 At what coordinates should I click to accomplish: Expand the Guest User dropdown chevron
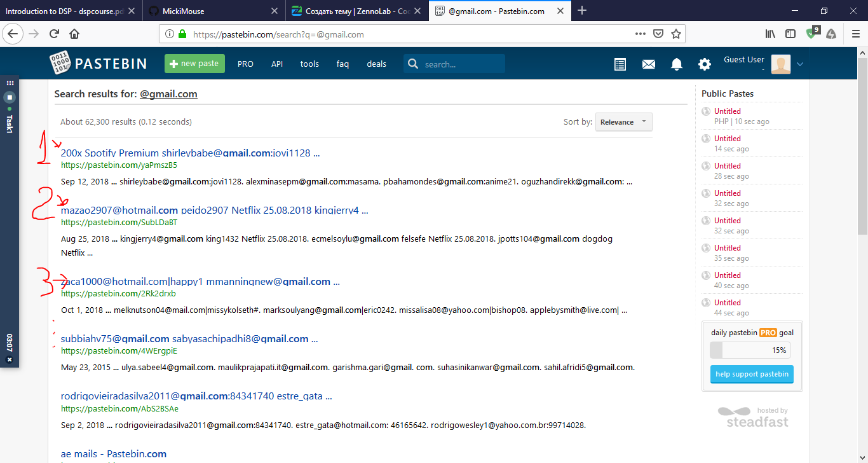point(800,64)
